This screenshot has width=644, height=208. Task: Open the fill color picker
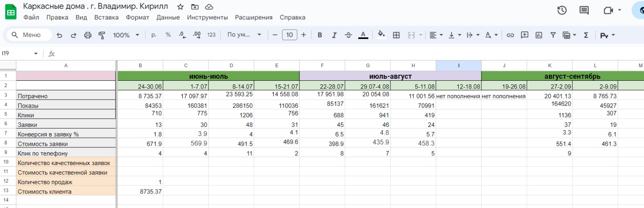pyautogui.click(x=381, y=35)
